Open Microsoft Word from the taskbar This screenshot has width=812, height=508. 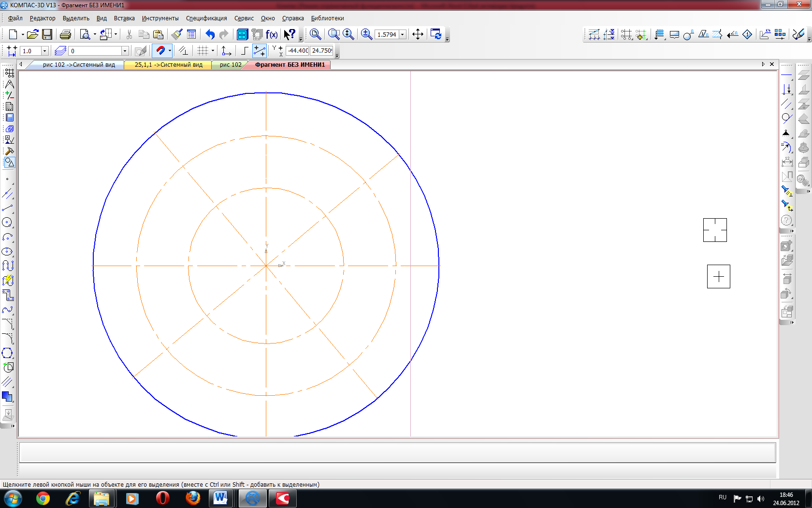(220, 498)
